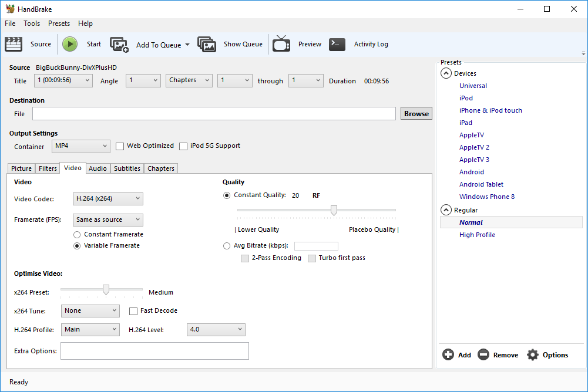Open the ending chapter dropdown after through
The height and width of the screenshot is (392, 588).
point(305,80)
